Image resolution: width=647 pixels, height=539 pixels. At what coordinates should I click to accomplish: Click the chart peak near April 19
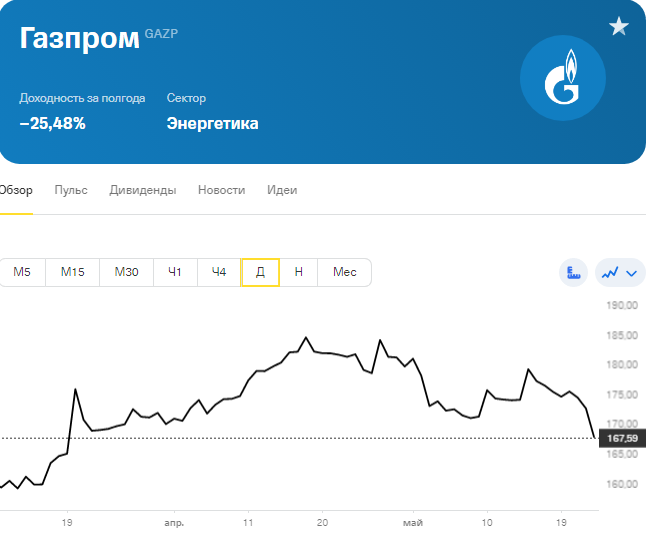(x=306, y=338)
